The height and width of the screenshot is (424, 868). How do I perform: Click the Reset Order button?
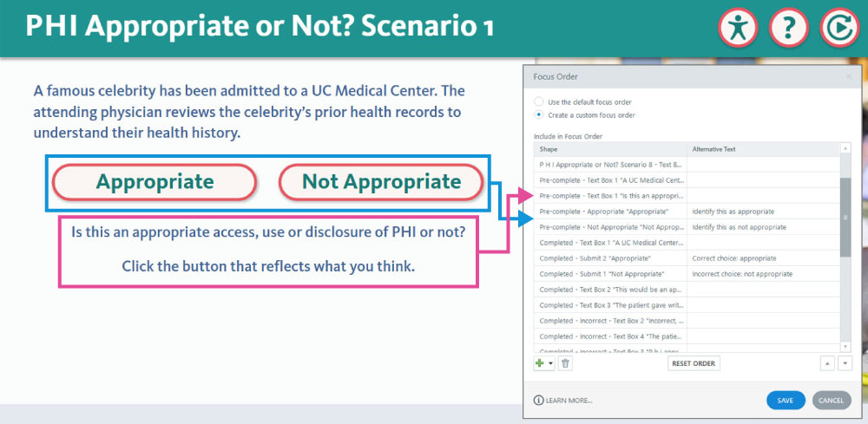694,363
